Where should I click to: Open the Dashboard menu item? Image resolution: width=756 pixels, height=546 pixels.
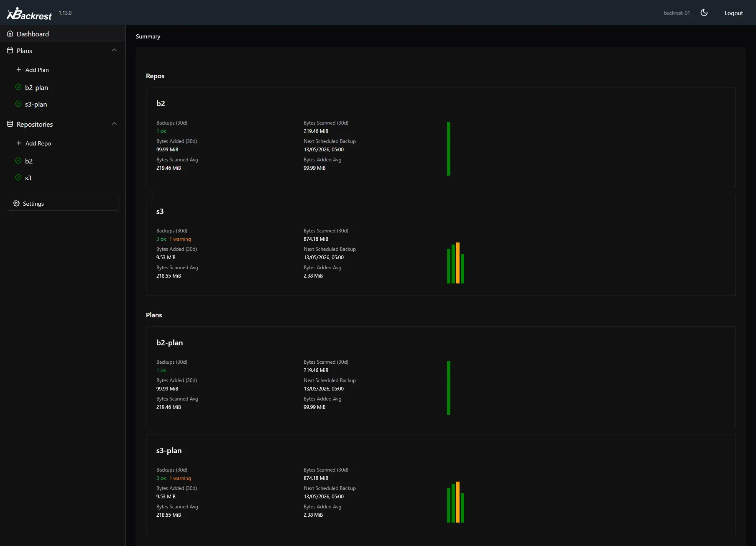pyautogui.click(x=63, y=34)
